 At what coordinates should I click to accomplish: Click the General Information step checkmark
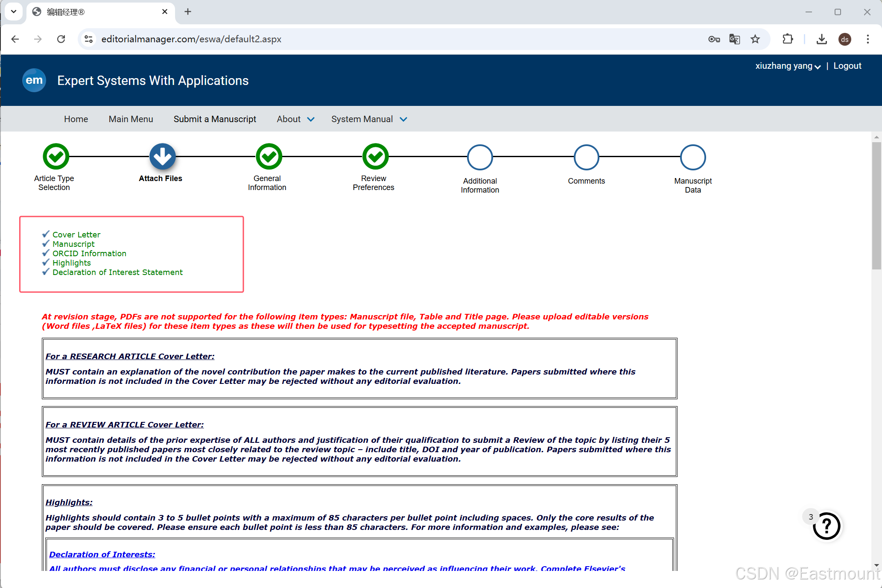coord(269,157)
